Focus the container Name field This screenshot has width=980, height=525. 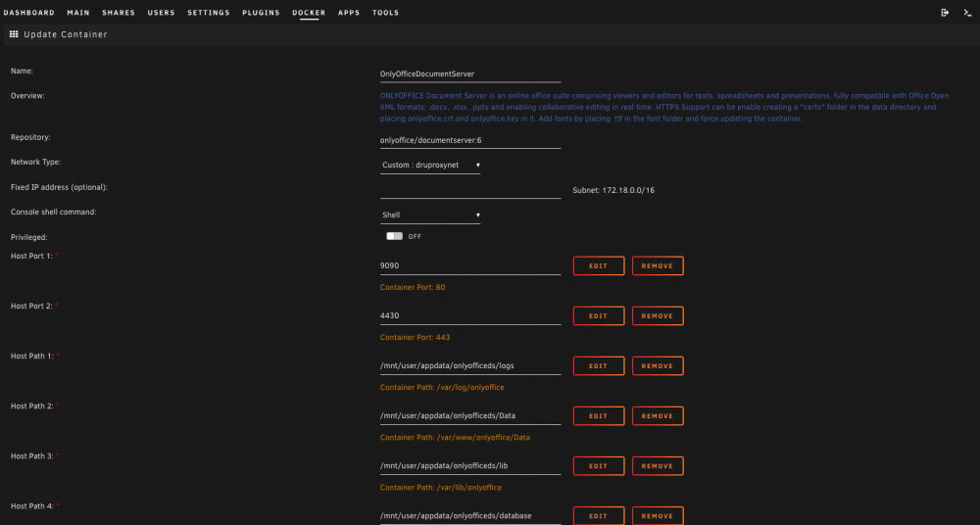pos(470,73)
